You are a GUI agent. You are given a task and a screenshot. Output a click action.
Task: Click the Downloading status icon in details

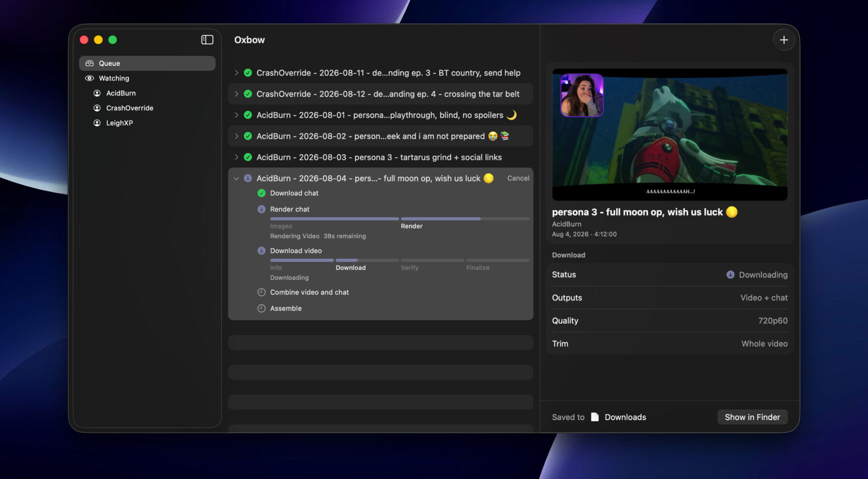coord(731,275)
